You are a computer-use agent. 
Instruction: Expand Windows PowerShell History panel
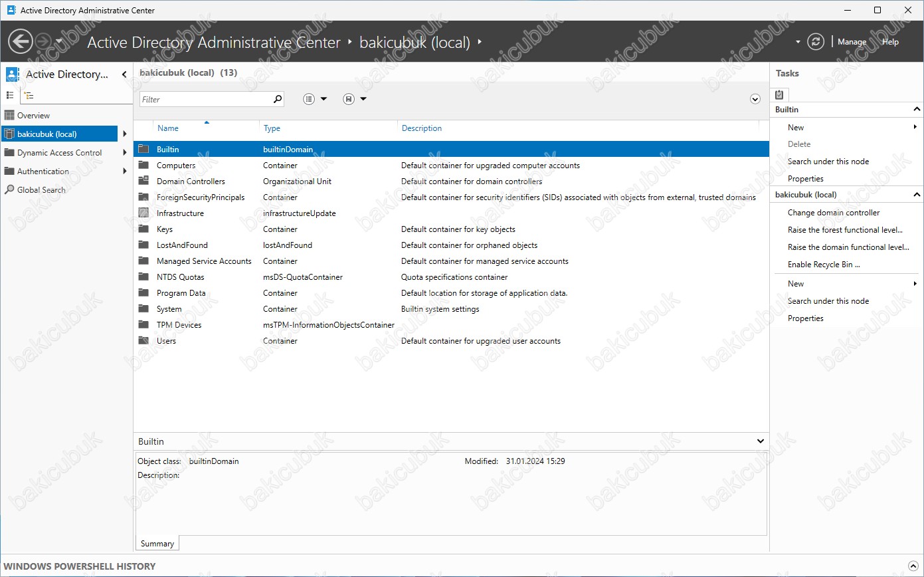[x=913, y=566]
